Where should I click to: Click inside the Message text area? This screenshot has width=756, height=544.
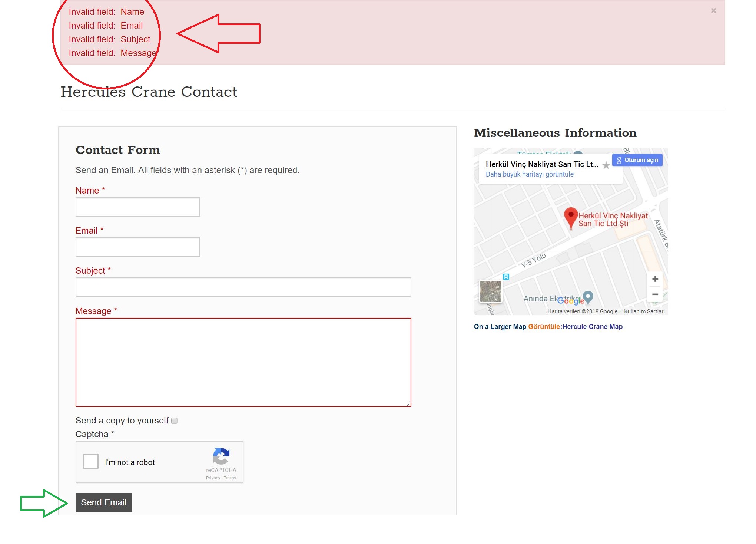(243, 362)
